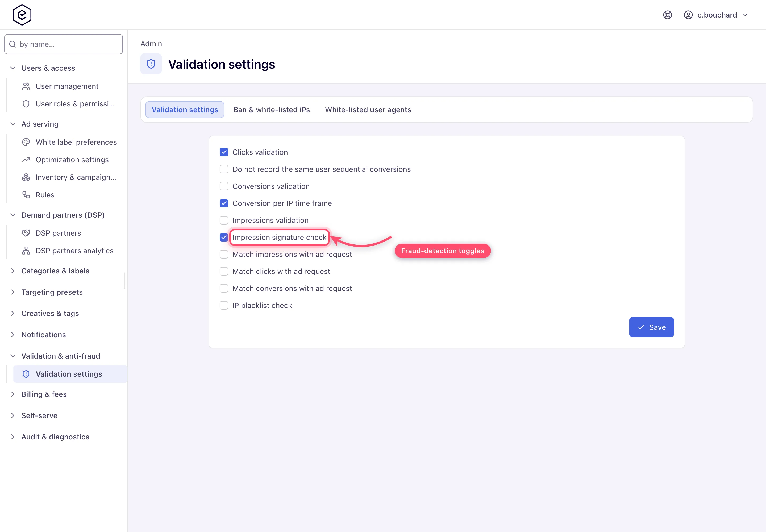Enable Impressions validation checkbox
766x532 pixels.
(224, 220)
